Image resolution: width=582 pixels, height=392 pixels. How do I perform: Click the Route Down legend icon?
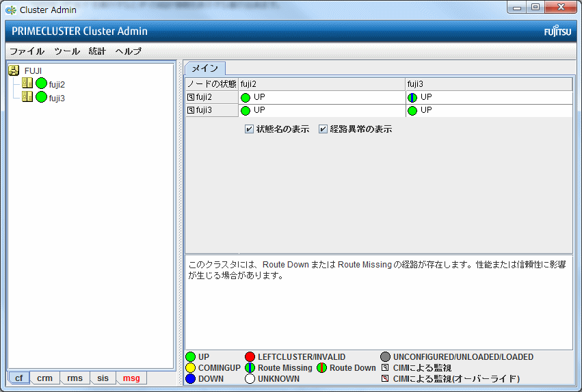[322, 368]
